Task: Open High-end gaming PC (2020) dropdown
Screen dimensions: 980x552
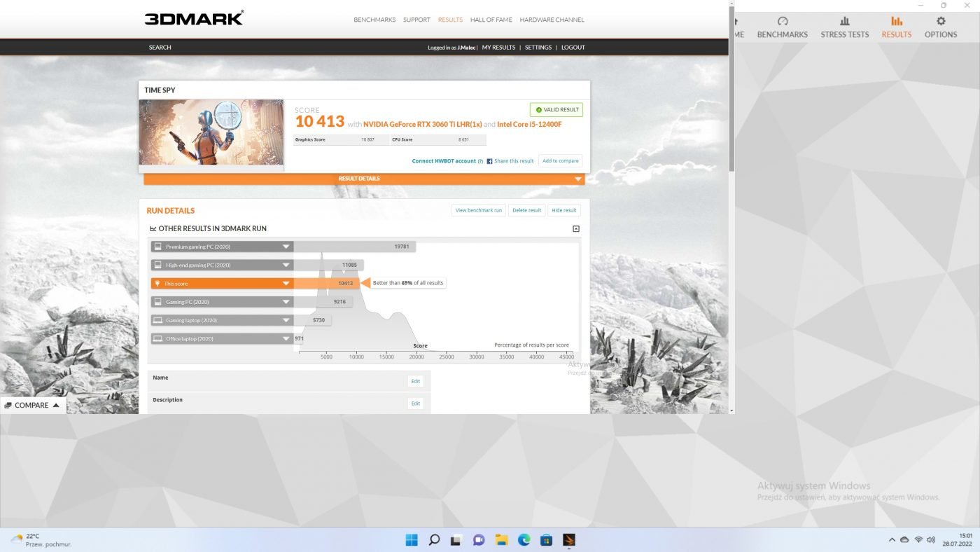Action: 222,265
